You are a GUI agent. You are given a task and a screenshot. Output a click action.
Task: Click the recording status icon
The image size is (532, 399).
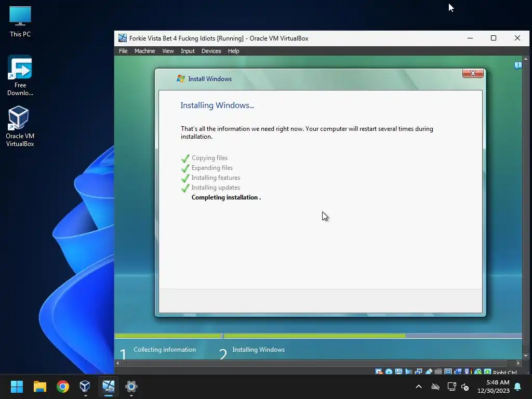click(x=458, y=371)
